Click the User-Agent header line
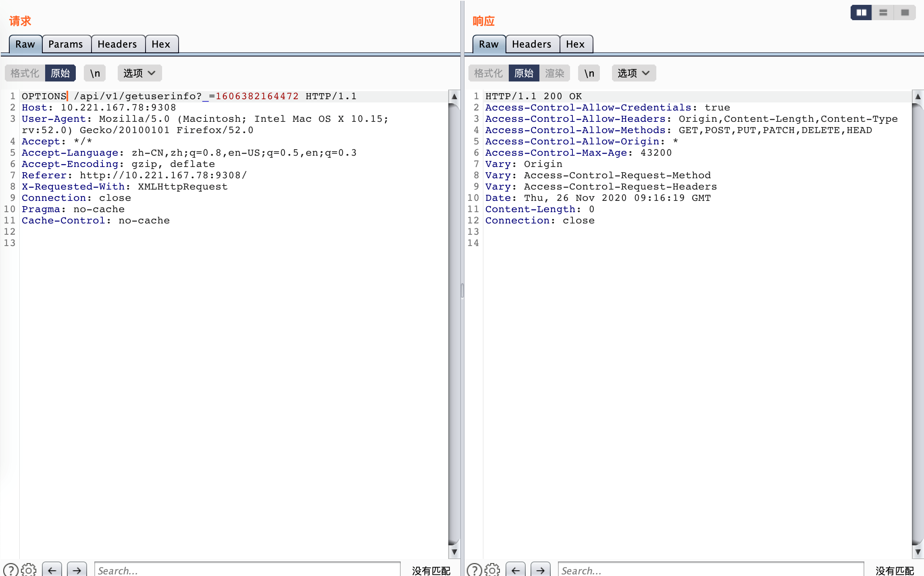The image size is (924, 576). 205,125
